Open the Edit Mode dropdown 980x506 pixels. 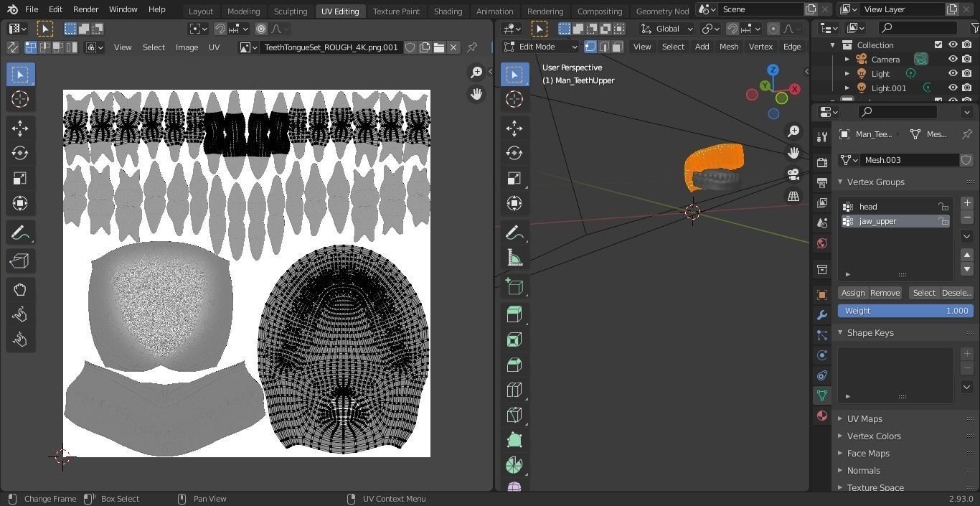(541, 47)
